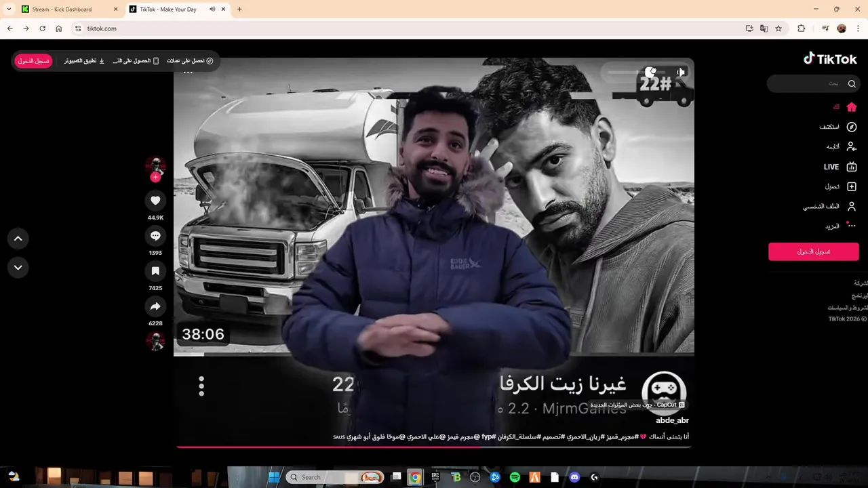Click the sidebar red log in button

point(814,251)
